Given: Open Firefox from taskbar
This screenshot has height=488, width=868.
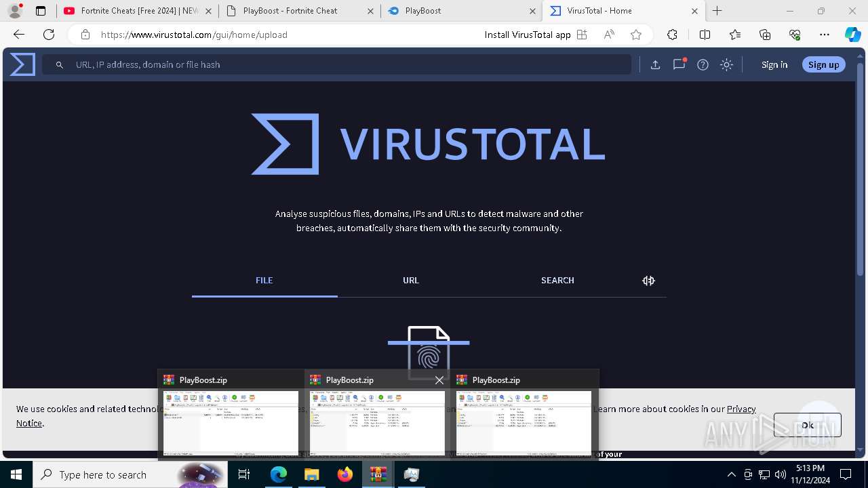Looking at the screenshot, I should [345, 474].
